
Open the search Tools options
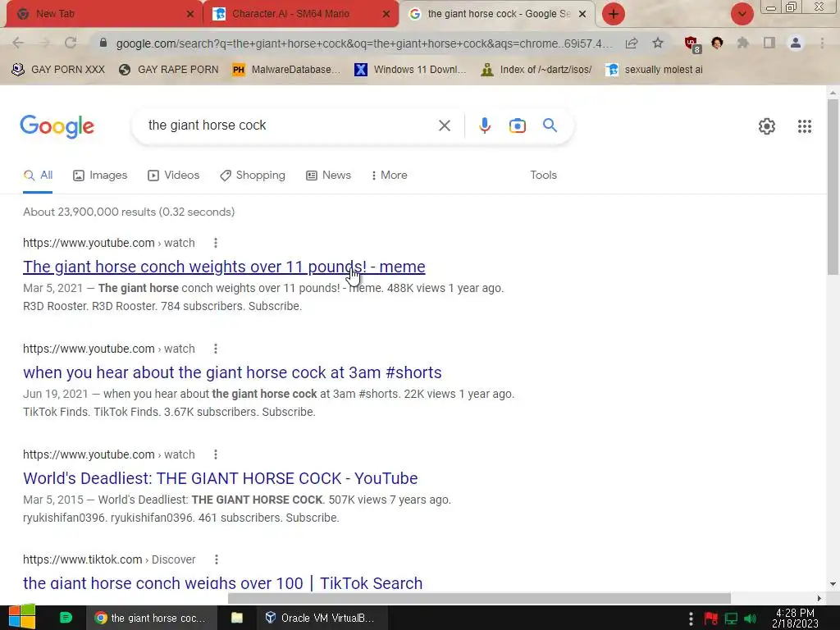(x=543, y=176)
